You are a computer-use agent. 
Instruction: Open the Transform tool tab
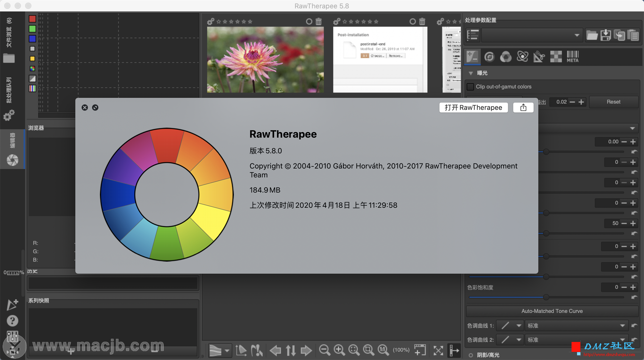click(539, 57)
